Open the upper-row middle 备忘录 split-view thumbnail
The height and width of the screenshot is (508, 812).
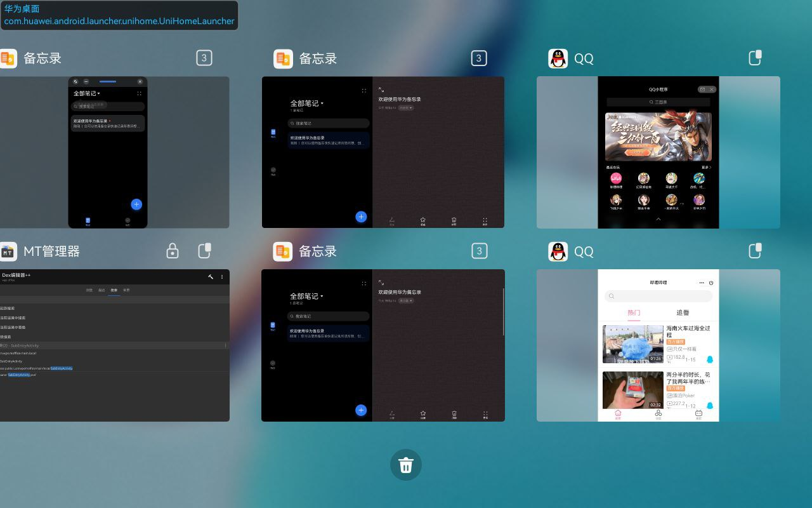click(383, 152)
